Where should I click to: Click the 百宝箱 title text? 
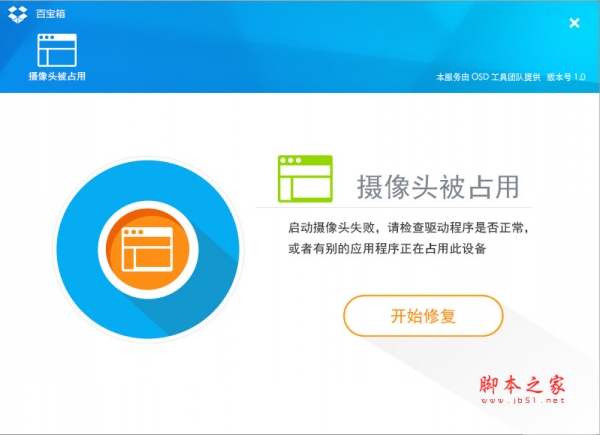(x=51, y=14)
